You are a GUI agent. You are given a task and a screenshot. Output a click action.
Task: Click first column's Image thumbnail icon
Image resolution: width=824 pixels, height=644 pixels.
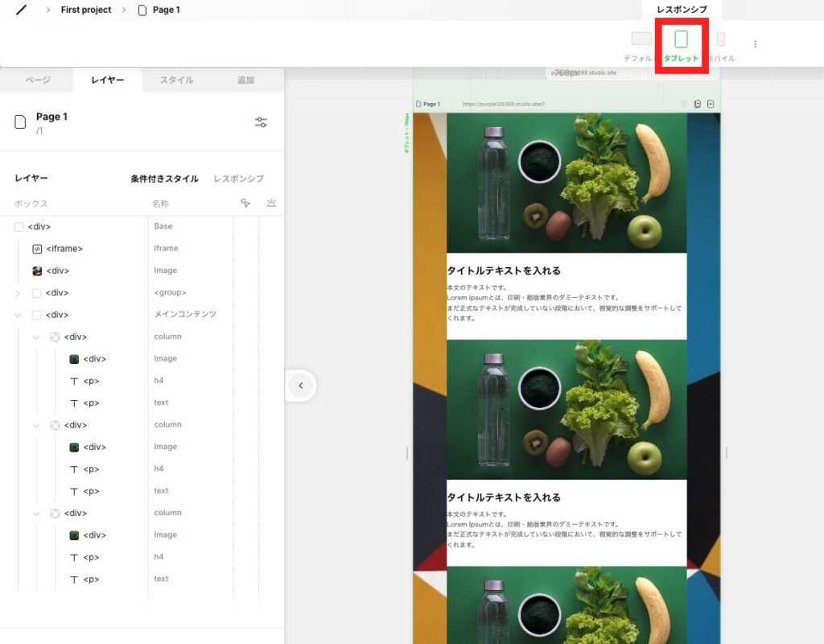(74, 359)
